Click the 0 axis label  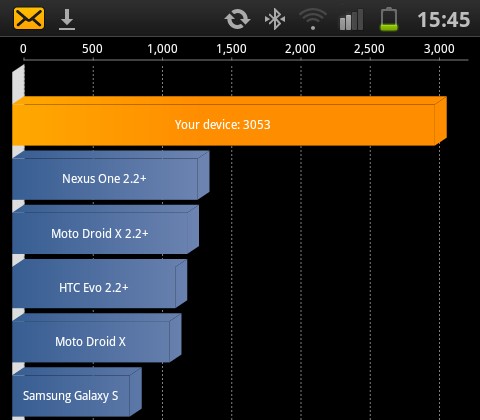pos(23,49)
